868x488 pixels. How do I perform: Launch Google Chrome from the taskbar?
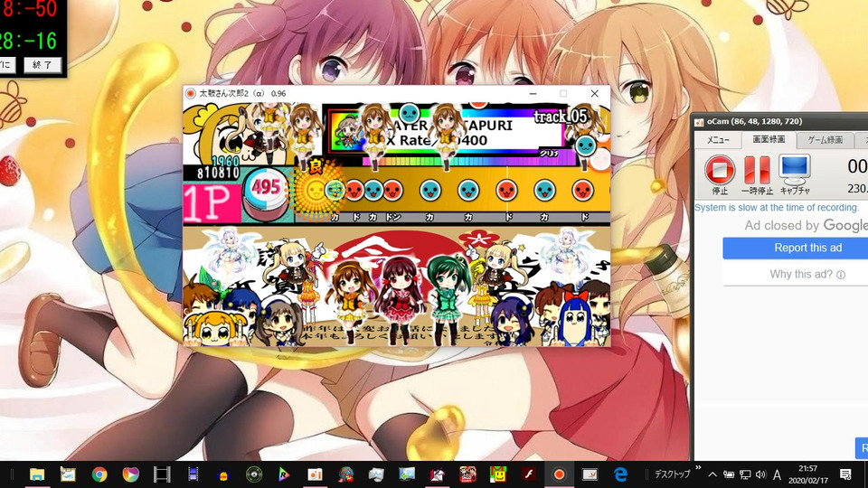(x=99, y=474)
